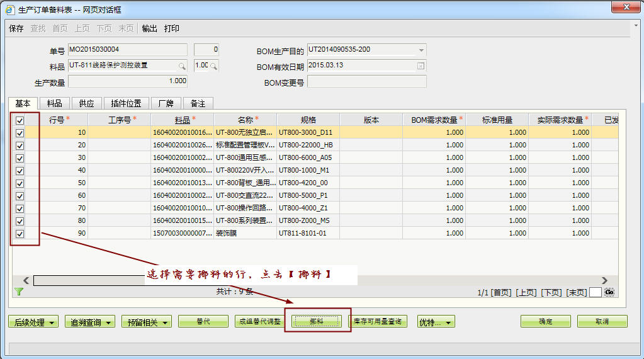Viewport: 644px width, 359px height.
Task: Click the right arrow of horizontal scrollbar
Action: click(604, 280)
